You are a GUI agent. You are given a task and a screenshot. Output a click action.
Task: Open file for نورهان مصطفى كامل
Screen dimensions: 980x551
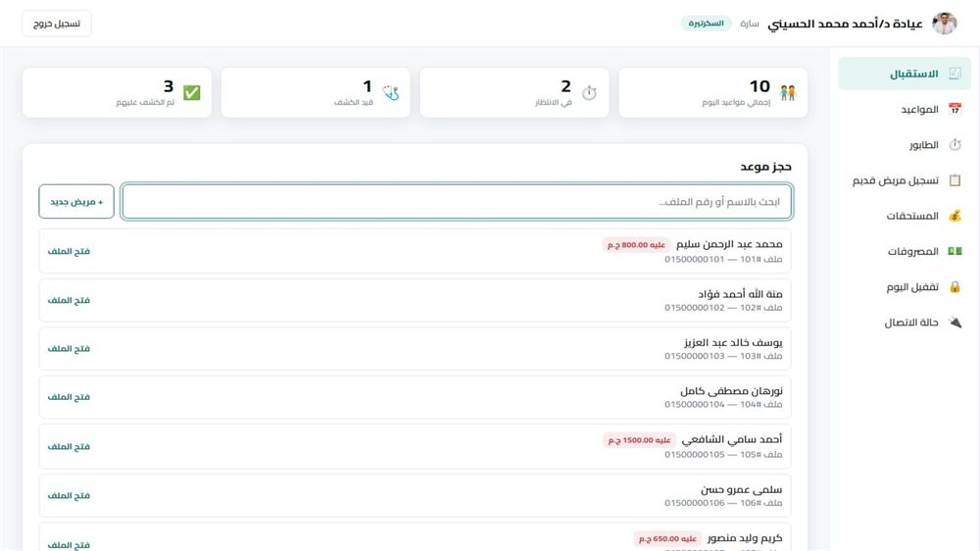69,396
